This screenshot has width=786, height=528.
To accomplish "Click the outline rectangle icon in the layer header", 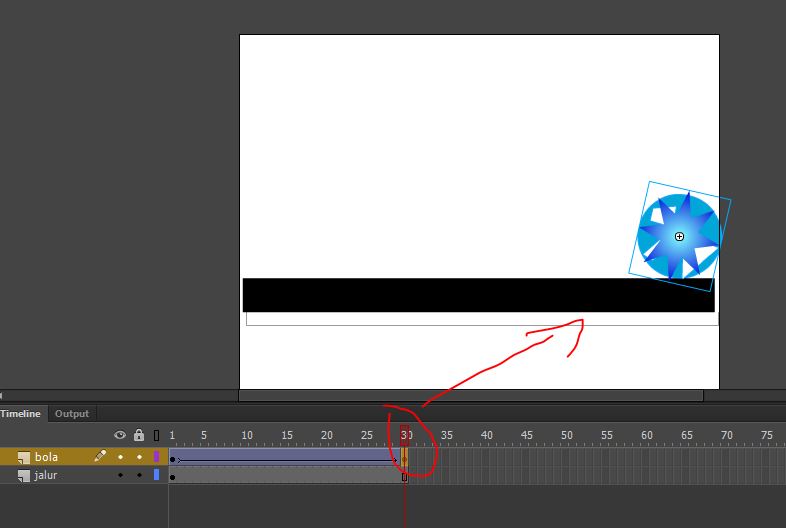I will click(x=156, y=435).
